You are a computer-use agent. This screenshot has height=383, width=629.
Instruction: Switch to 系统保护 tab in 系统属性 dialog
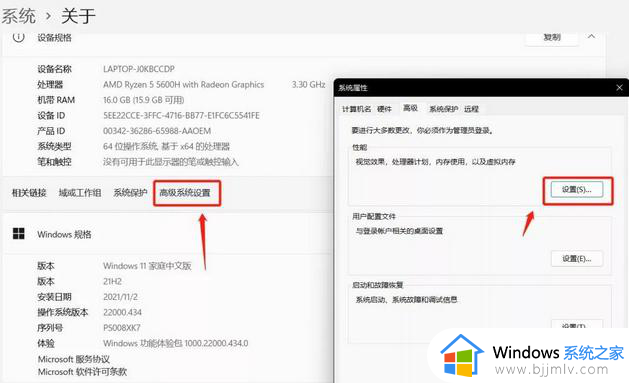click(x=443, y=109)
